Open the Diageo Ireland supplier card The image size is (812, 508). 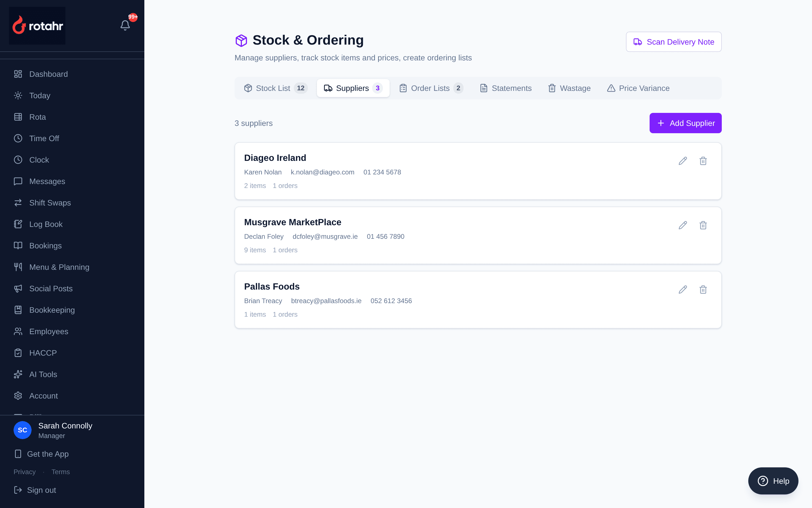[x=478, y=171]
